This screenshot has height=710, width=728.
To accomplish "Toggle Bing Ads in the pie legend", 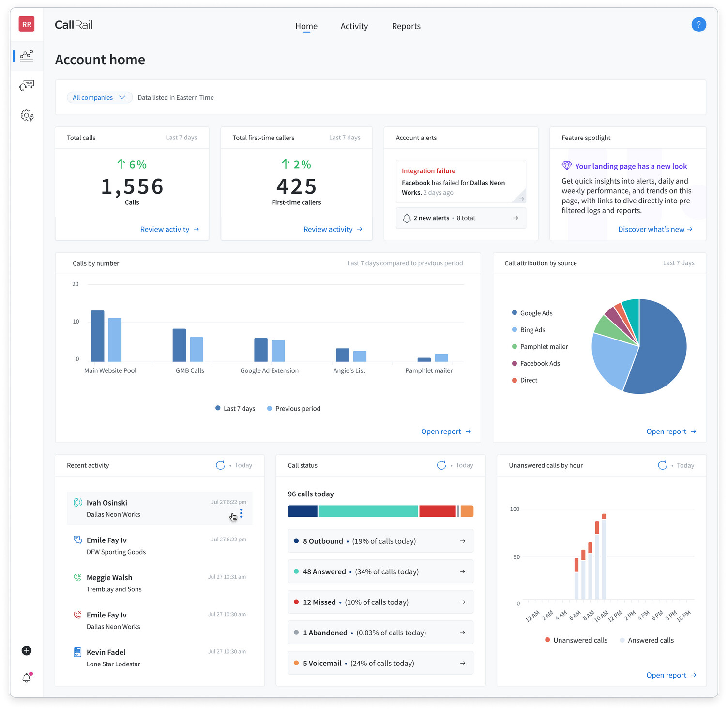I will click(529, 330).
